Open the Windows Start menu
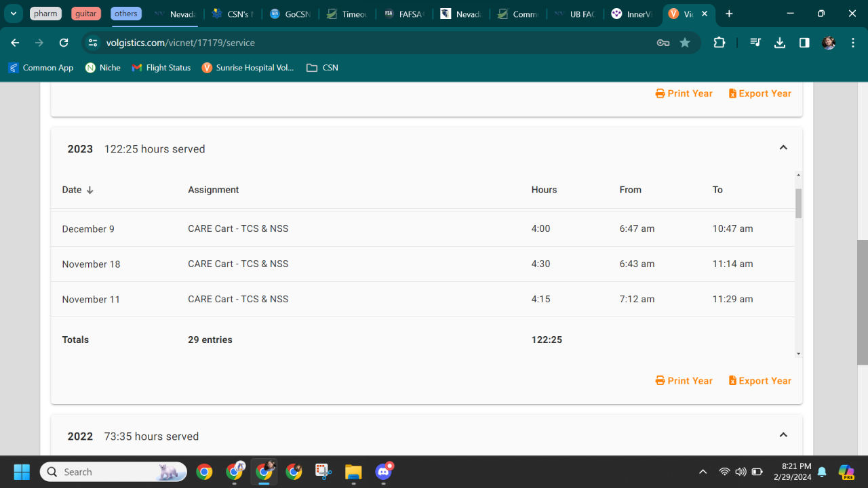868x488 pixels. pos(22,472)
